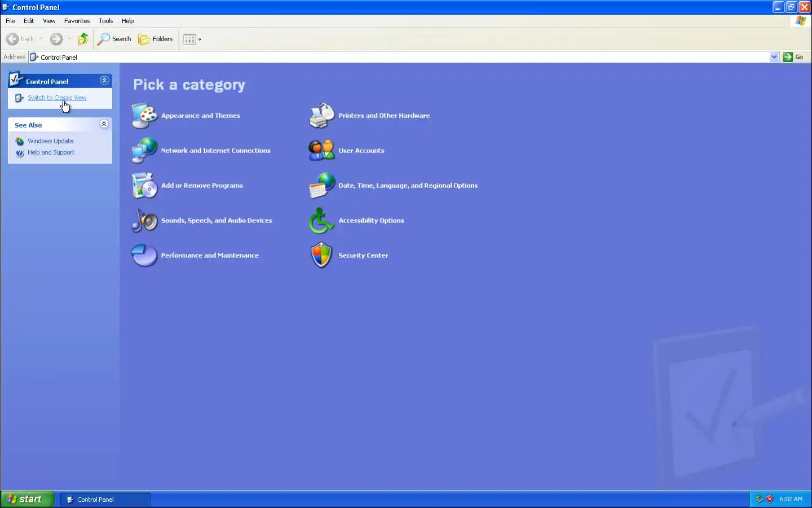
Task: Collapse the Control Panel sidebar section
Action: click(104, 81)
